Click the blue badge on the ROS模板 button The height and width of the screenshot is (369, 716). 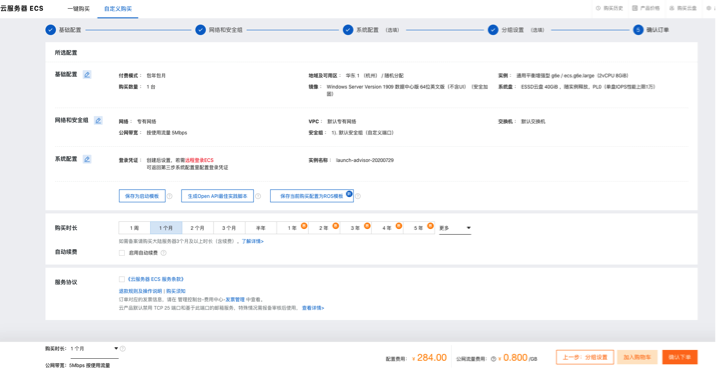coord(349,194)
